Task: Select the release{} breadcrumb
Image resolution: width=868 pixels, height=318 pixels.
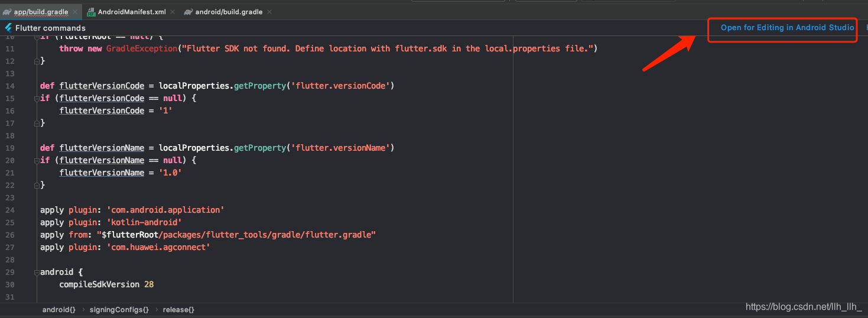Action: click(178, 310)
